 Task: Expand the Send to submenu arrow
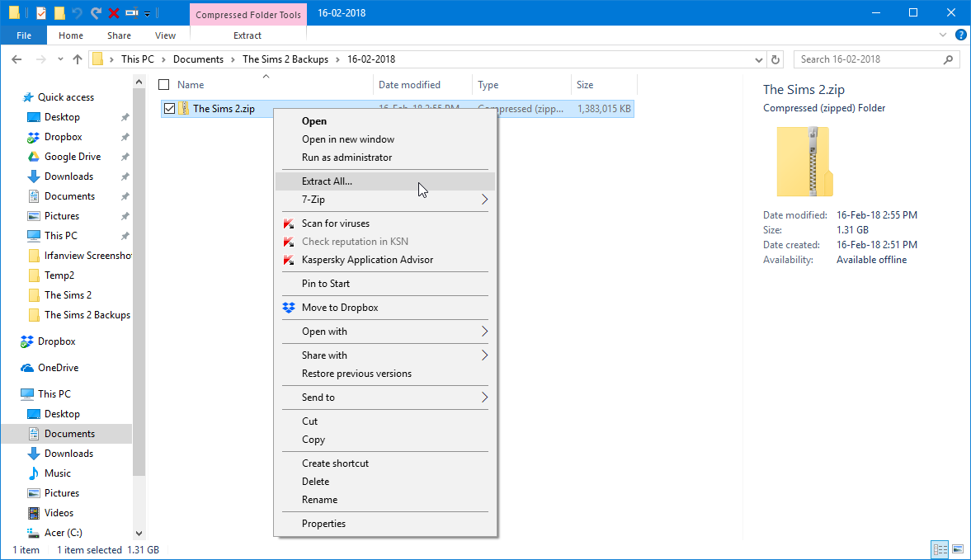tap(485, 398)
